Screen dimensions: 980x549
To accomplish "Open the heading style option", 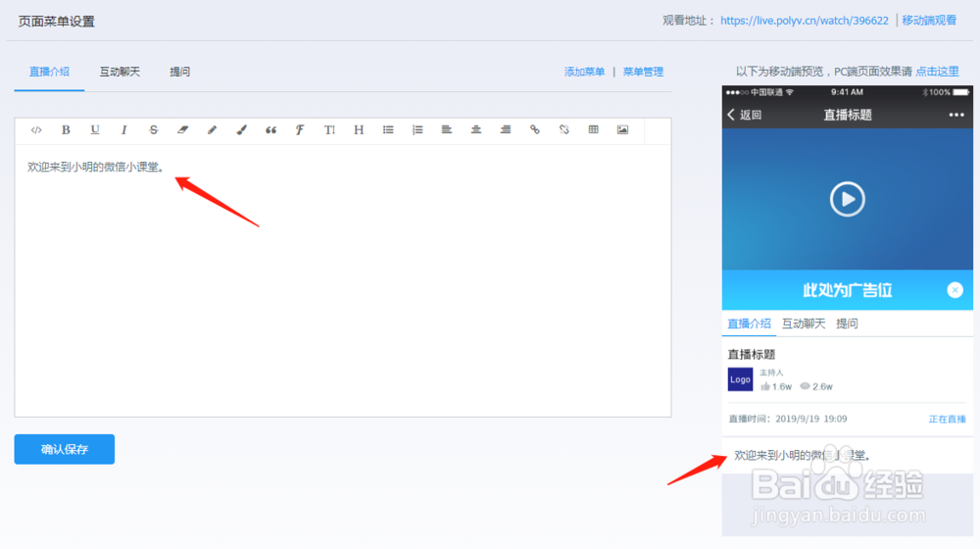I will click(359, 130).
